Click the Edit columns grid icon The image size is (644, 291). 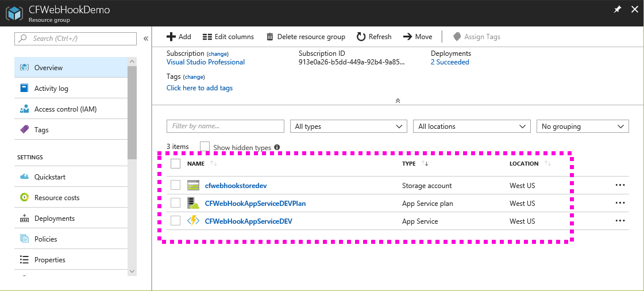pos(207,37)
